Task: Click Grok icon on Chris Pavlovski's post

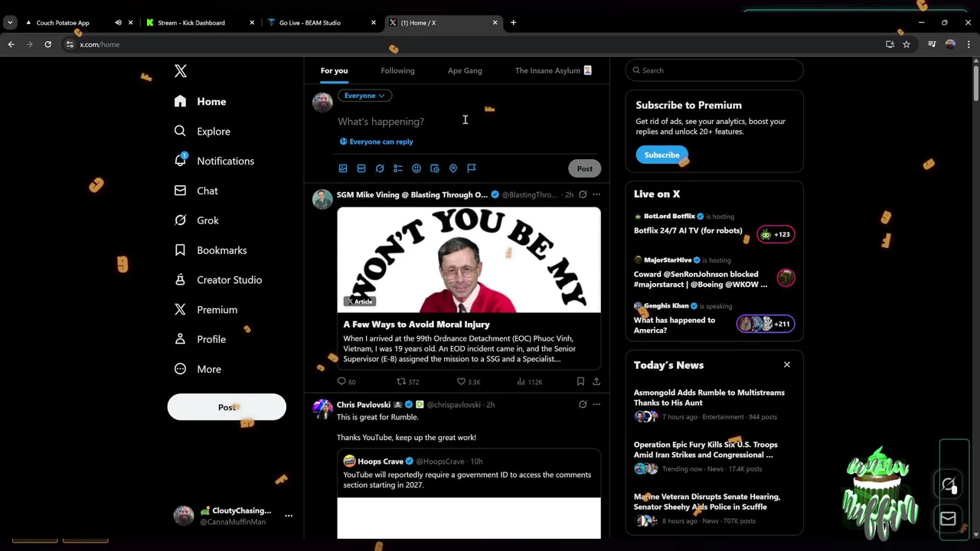Action: pos(583,404)
